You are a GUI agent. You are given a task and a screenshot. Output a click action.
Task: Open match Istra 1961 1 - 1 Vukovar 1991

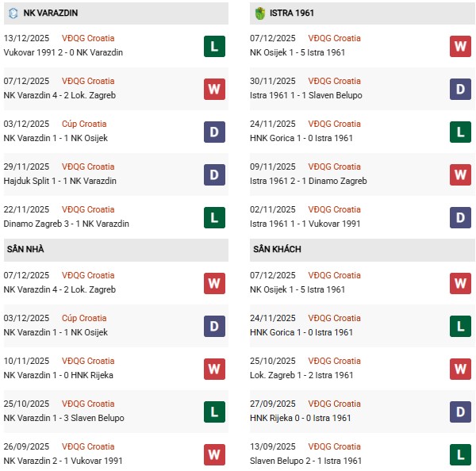click(305, 224)
